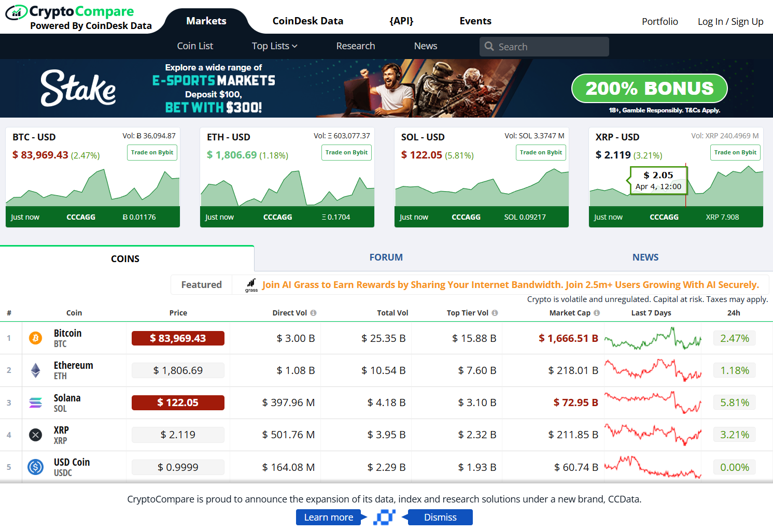Focus the Search input field

click(x=544, y=47)
